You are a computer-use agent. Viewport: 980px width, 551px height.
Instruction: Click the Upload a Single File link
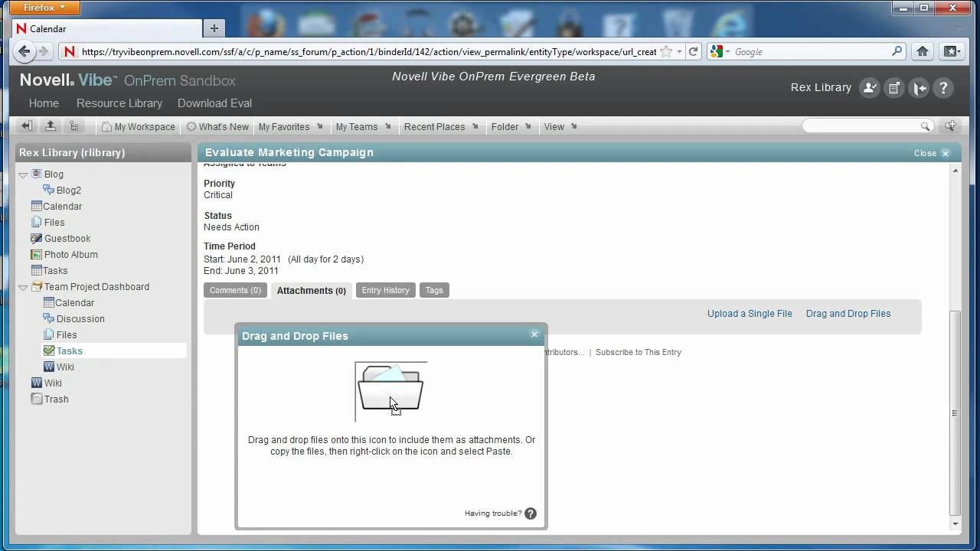750,314
